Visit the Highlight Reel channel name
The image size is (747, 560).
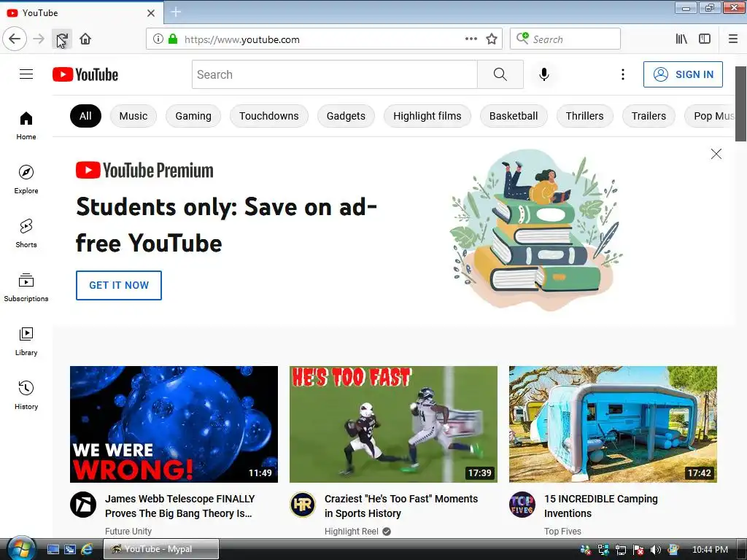coord(352,531)
